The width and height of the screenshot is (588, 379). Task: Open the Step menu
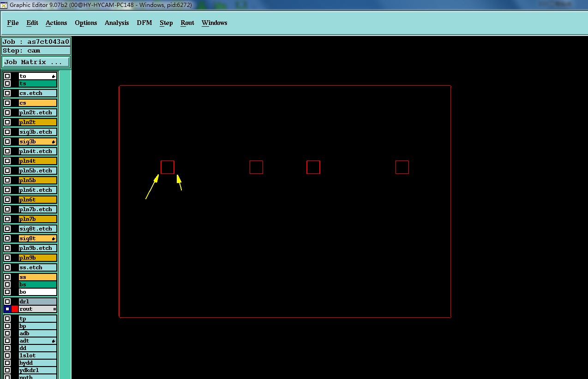point(166,23)
